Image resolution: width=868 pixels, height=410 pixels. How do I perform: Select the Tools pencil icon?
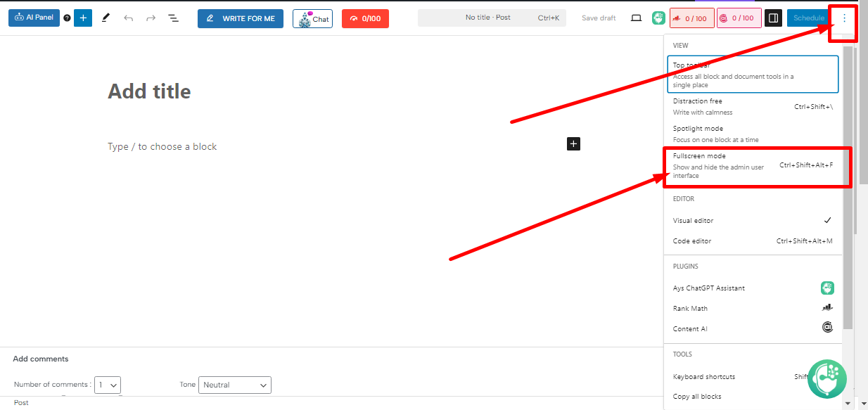pyautogui.click(x=106, y=18)
